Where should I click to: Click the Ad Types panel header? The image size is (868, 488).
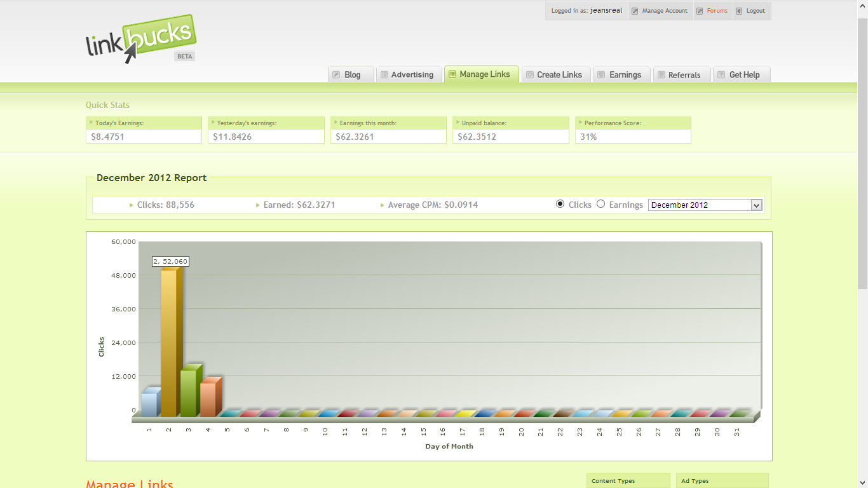(722, 480)
